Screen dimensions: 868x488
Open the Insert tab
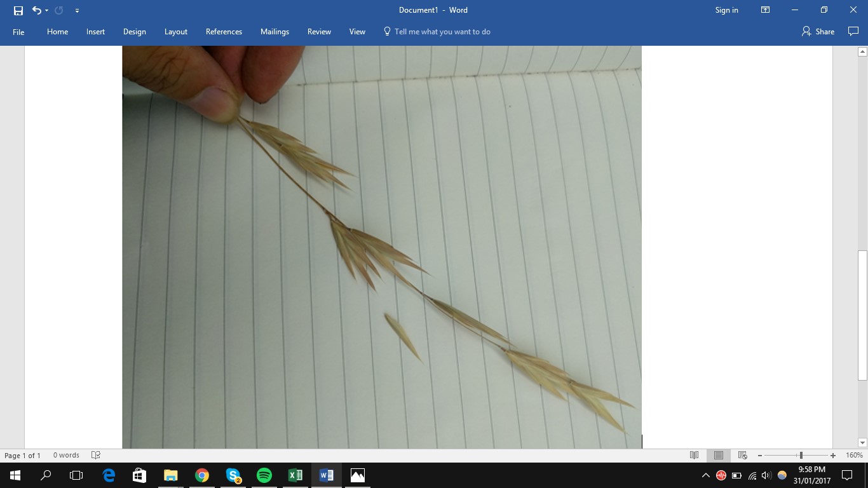pos(95,32)
